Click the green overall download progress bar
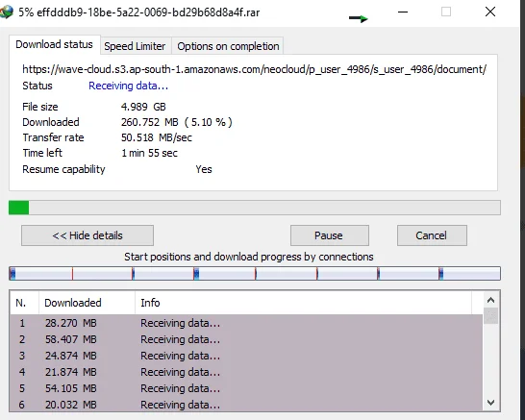Viewport: 525px width, 420px height. 255,208
